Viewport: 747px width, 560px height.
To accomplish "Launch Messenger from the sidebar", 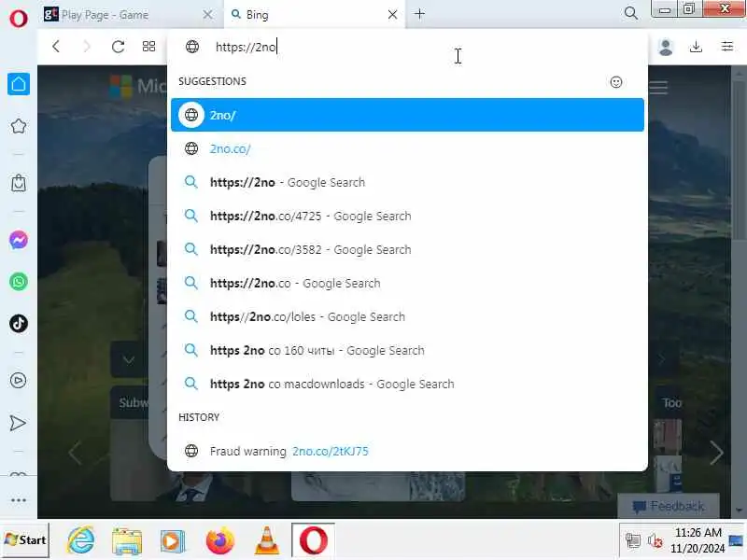I will 19,240.
